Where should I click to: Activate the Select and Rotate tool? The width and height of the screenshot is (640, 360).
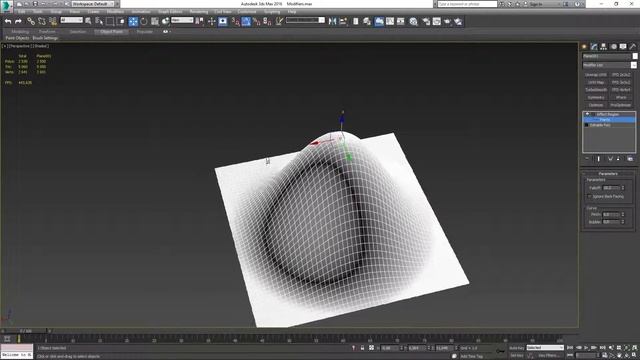click(x=144, y=21)
